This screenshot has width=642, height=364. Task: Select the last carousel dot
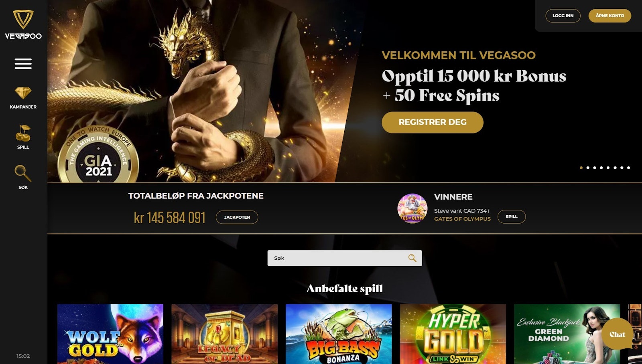628,168
